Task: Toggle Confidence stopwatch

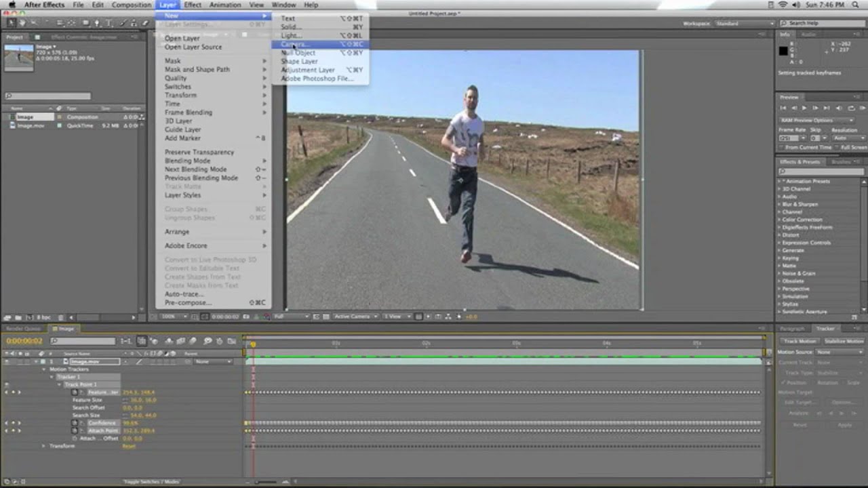Action: [75, 423]
